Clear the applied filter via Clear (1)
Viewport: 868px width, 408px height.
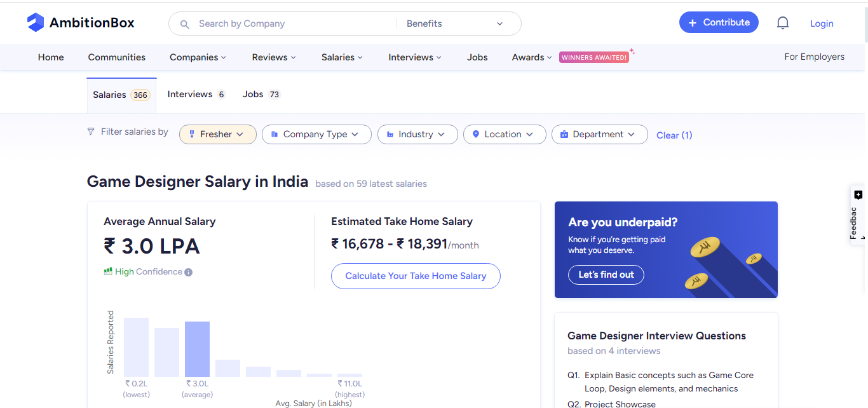coord(674,135)
